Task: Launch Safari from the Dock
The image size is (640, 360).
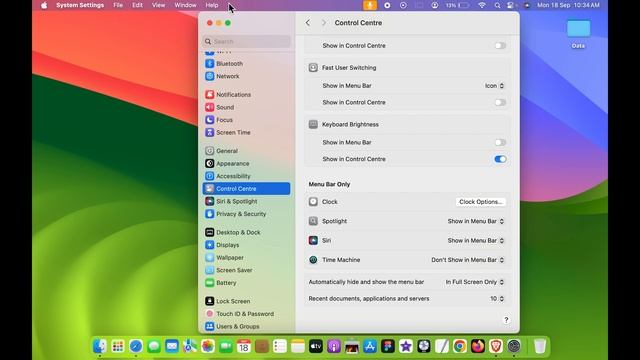Action: pos(136,346)
